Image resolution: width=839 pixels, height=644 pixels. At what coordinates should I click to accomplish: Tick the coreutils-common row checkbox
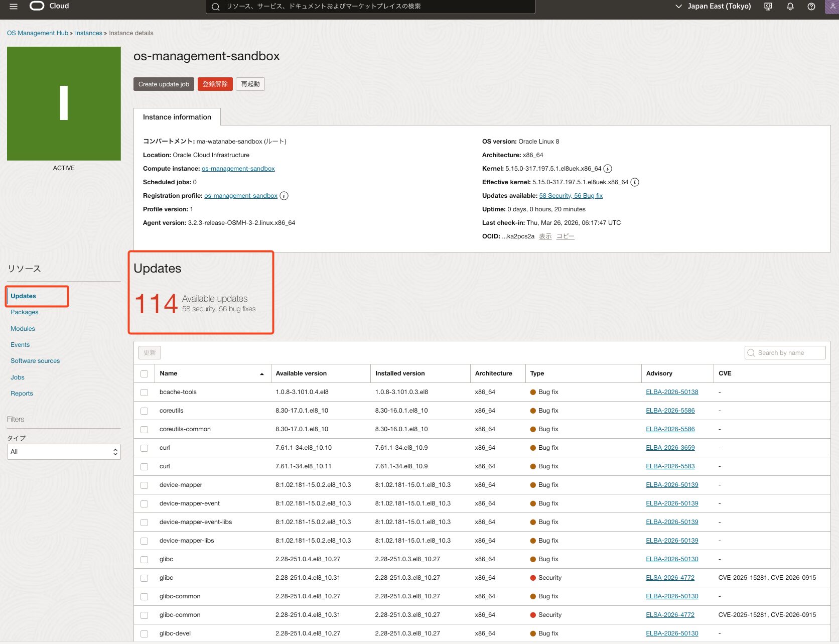point(145,430)
